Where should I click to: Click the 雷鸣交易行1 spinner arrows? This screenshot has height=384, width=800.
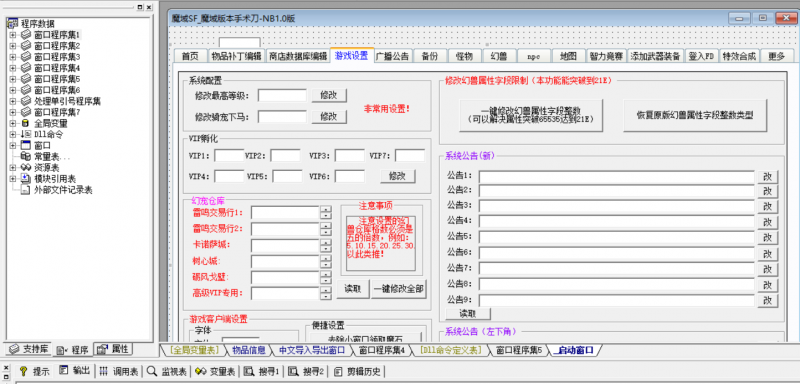[326, 213]
